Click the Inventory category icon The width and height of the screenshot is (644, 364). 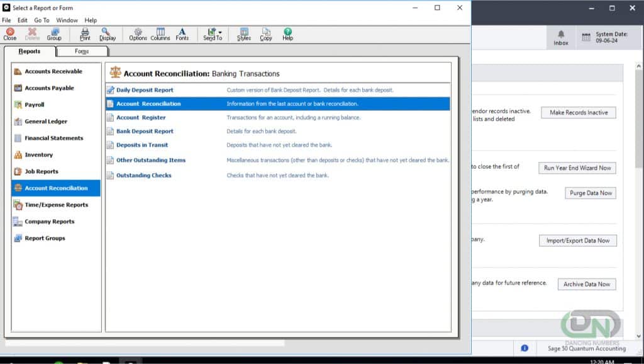point(18,155)
